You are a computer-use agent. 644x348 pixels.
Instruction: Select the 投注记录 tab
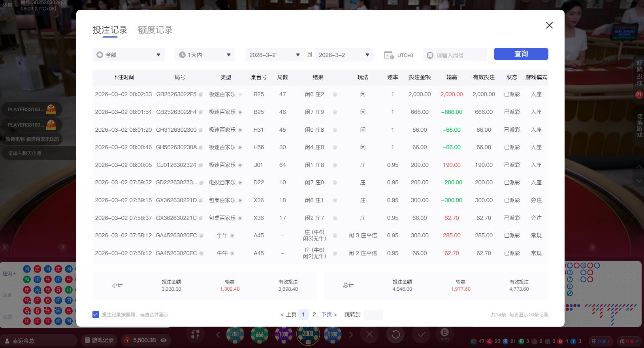click(x=110, y=30)
